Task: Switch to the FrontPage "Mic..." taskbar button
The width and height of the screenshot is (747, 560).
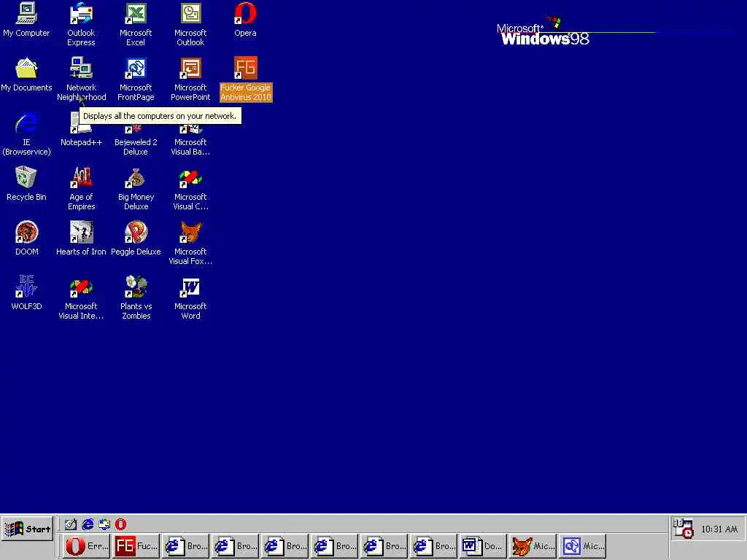Action: (x=581, y=546)
